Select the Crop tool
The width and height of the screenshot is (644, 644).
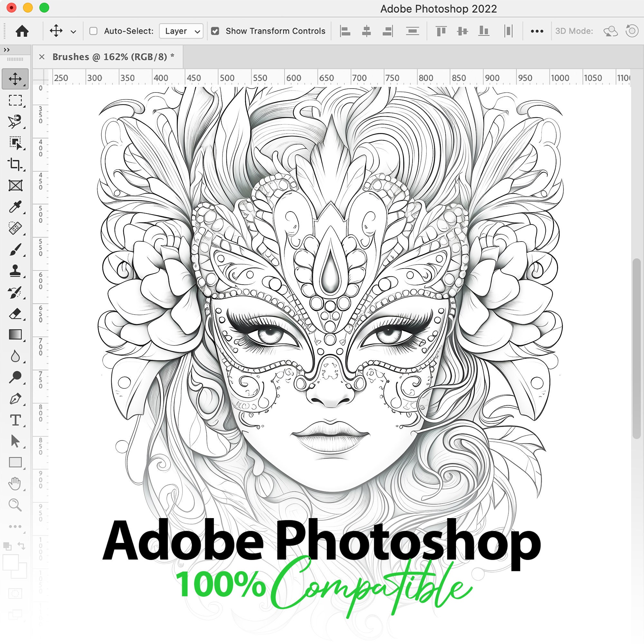(x=15, y=164)
